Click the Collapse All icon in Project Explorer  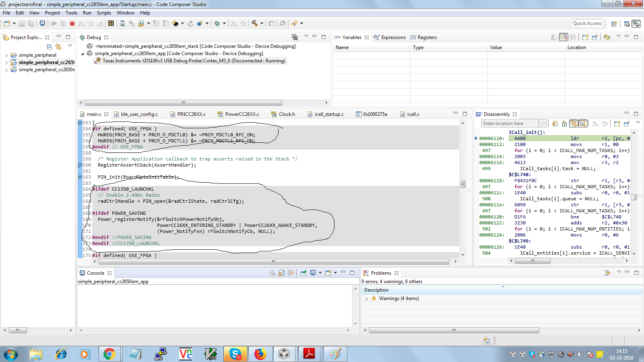point(50,47)
